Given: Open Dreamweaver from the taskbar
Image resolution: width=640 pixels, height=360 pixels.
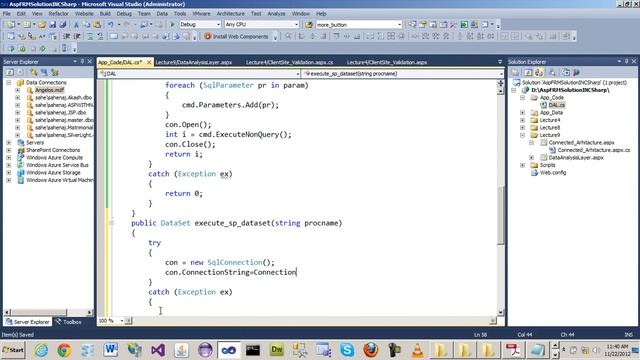Looking at the screenshot, I should coord(277,350).
